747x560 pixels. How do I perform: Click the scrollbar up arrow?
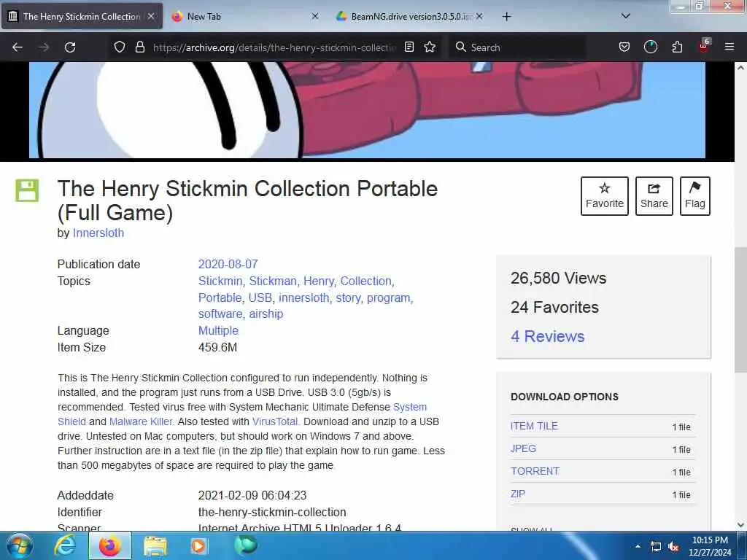pyautogui.click(x=740, y=68)
